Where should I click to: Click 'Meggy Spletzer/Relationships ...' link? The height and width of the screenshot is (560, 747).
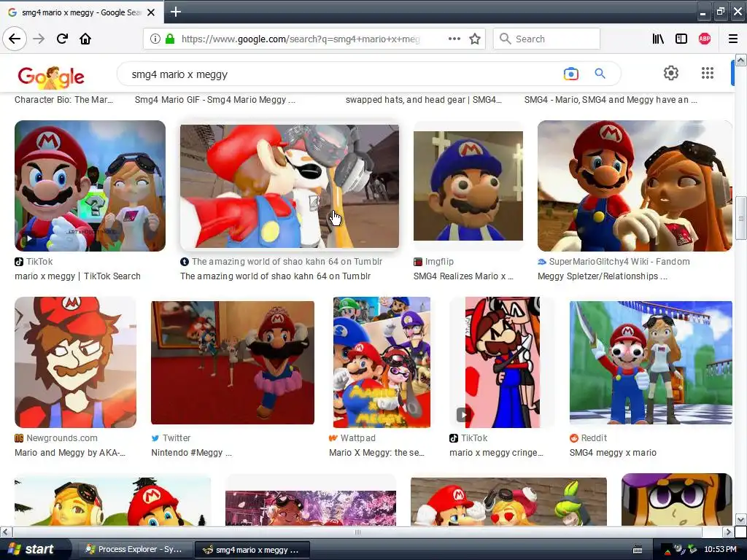point(603,276)
